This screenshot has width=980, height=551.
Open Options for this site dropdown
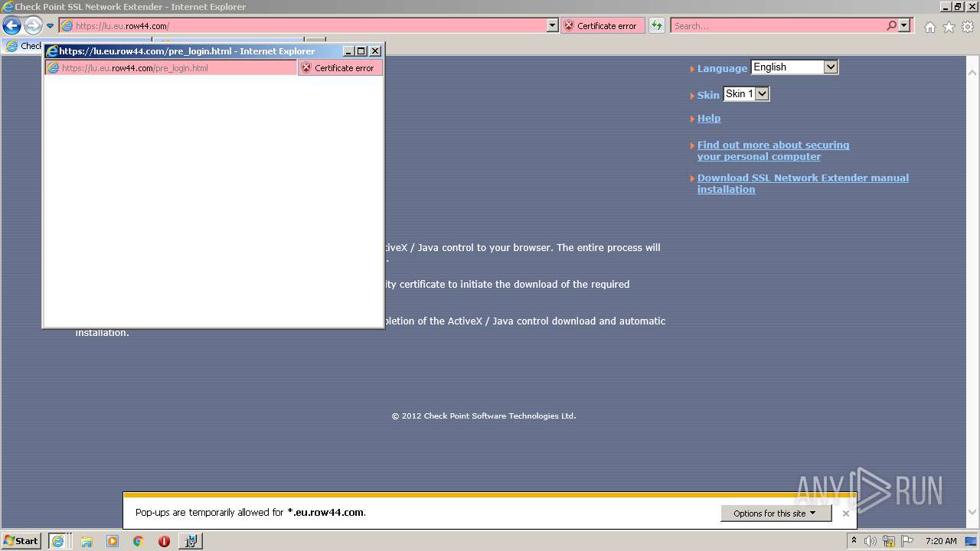pyautogui.click(x=776, y=514)
